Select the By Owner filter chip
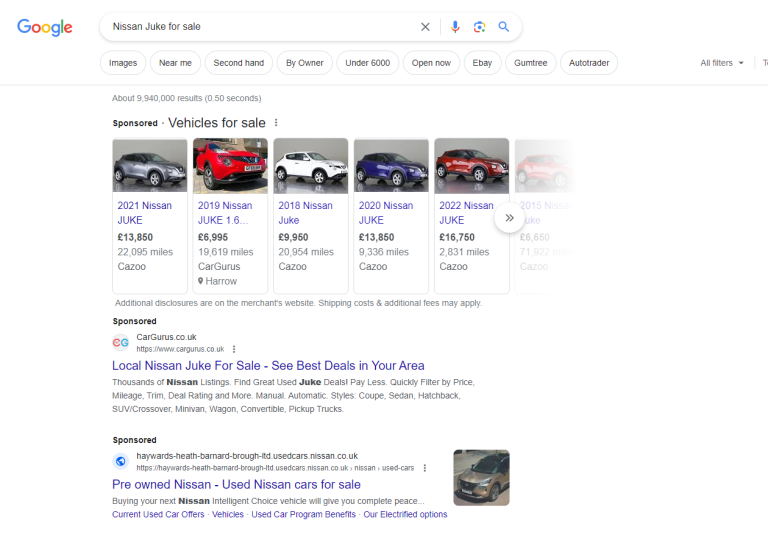This screenshot has height=535, width=768. pos(305,63)
